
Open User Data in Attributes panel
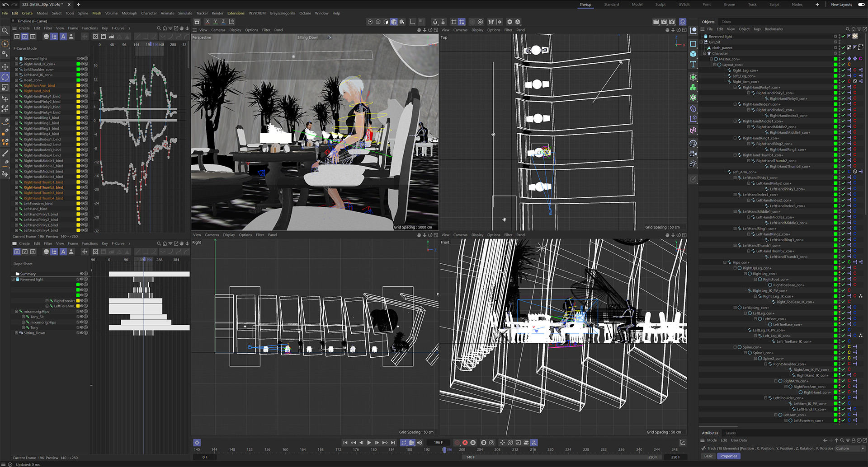(x=739, y=440)
